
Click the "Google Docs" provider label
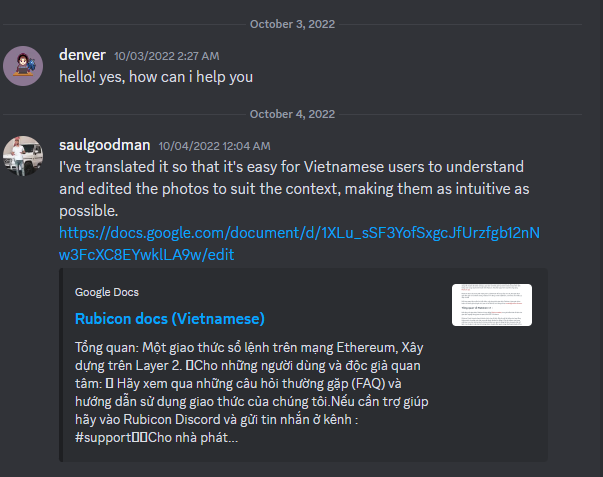107,292
